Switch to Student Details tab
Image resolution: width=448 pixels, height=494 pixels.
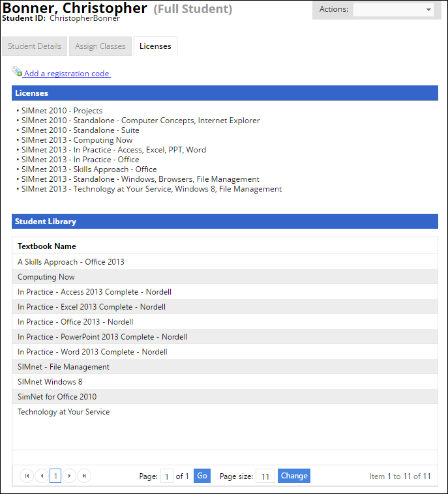pyautogui.click(x=35, y=46)
